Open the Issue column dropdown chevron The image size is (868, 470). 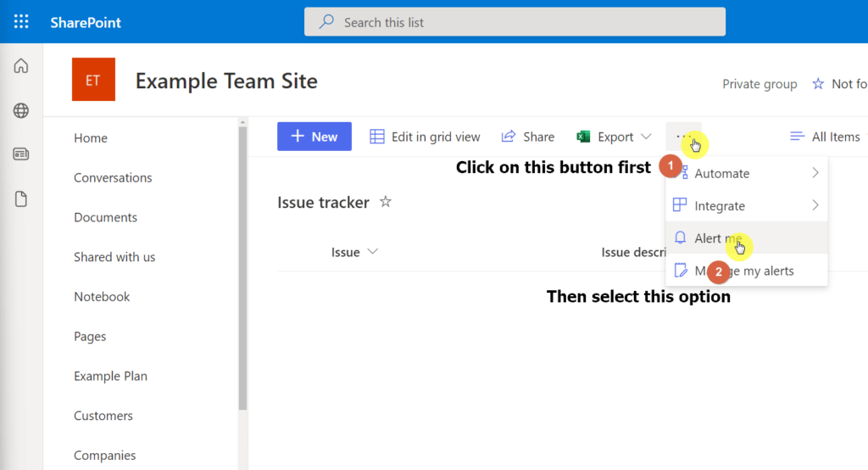[x=373, y=252]
